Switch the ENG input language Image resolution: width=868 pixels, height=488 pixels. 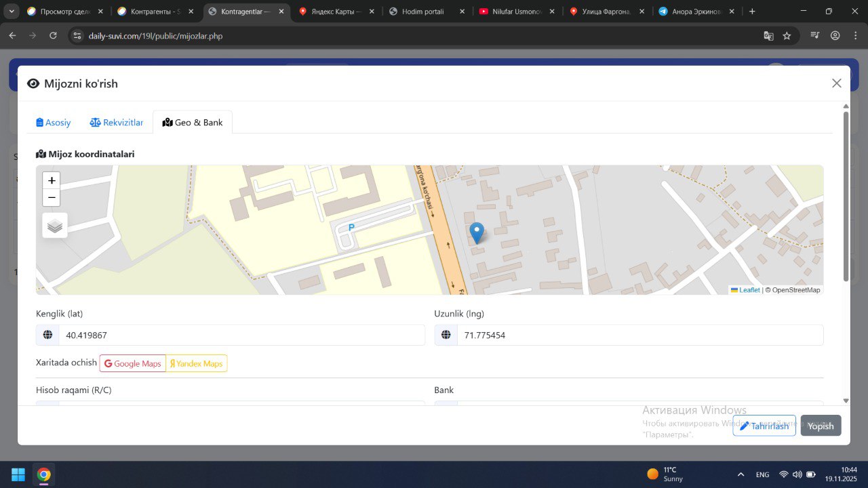click(762, 474)
